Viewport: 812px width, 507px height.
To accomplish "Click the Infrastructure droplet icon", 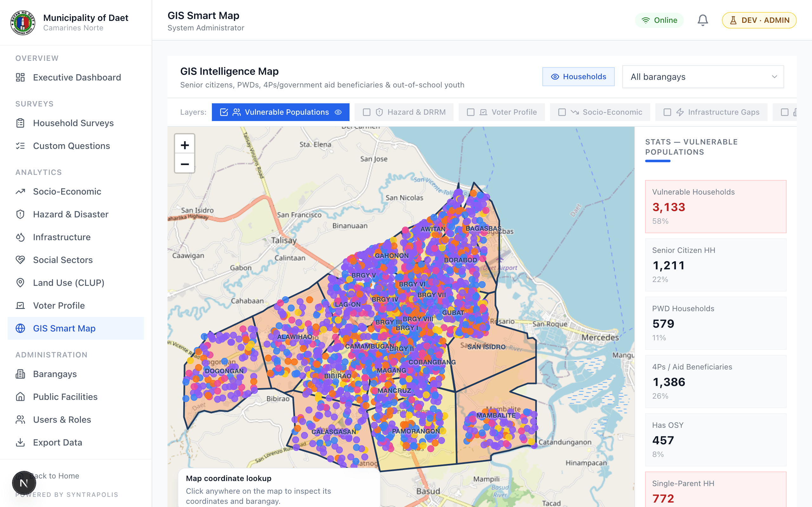I will [x=21, y=237].
